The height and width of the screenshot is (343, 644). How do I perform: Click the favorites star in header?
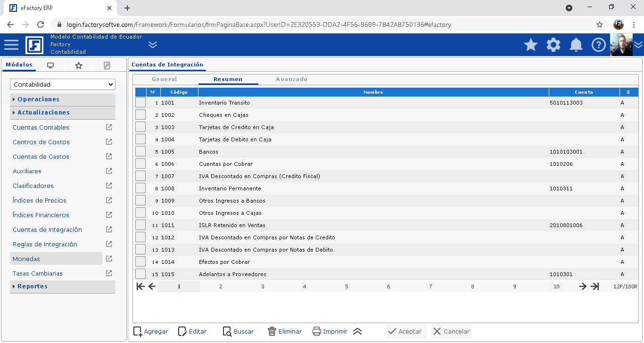pyautogui.click(x=531, y=45)
